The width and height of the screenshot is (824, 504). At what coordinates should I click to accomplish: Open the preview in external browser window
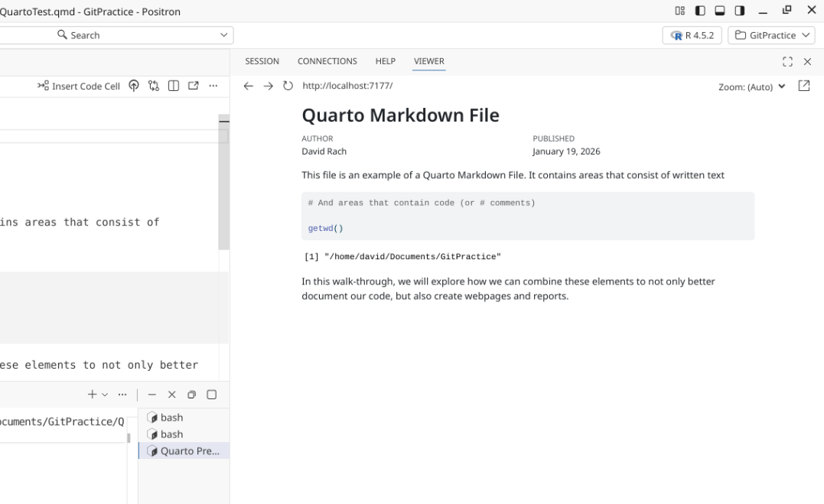point(803,86)
